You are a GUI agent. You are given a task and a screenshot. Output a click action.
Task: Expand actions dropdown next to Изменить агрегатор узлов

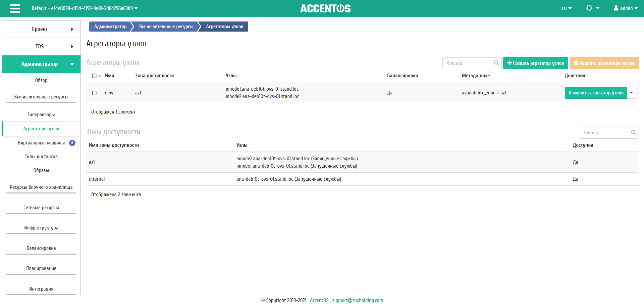631,93
